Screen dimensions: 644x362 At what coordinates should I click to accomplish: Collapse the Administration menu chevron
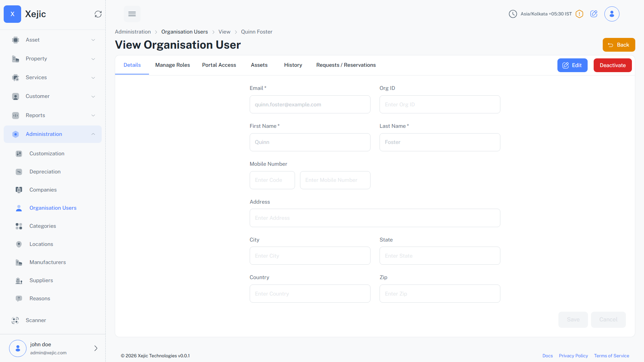point(93,134)
